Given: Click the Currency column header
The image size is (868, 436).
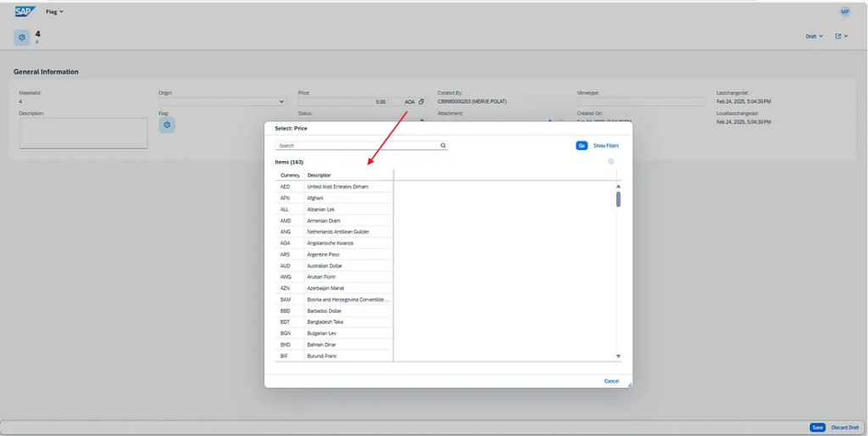Looking at the screenshot, I should 290,175.
